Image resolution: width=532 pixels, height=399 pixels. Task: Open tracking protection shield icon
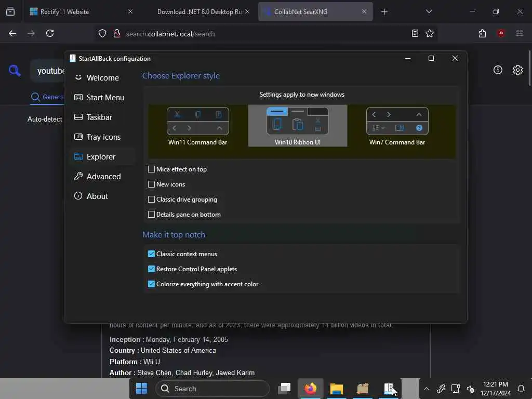[102, 33]
